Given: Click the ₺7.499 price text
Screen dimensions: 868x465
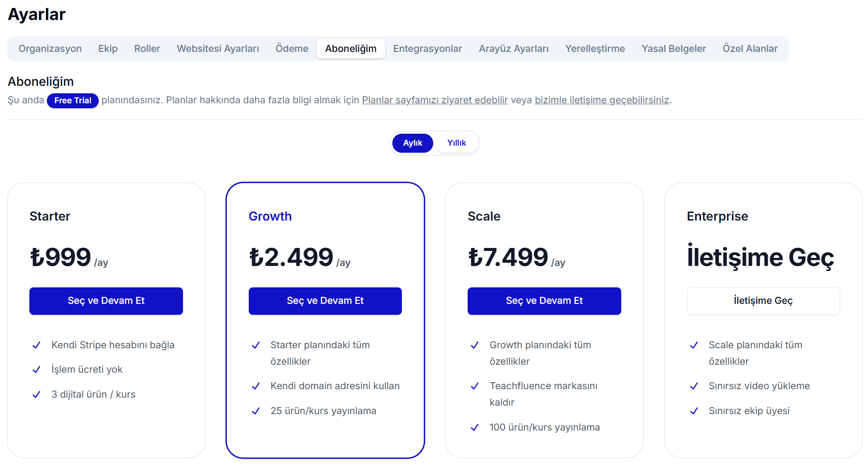Looking at the screenshot, I should click(508, 257).
